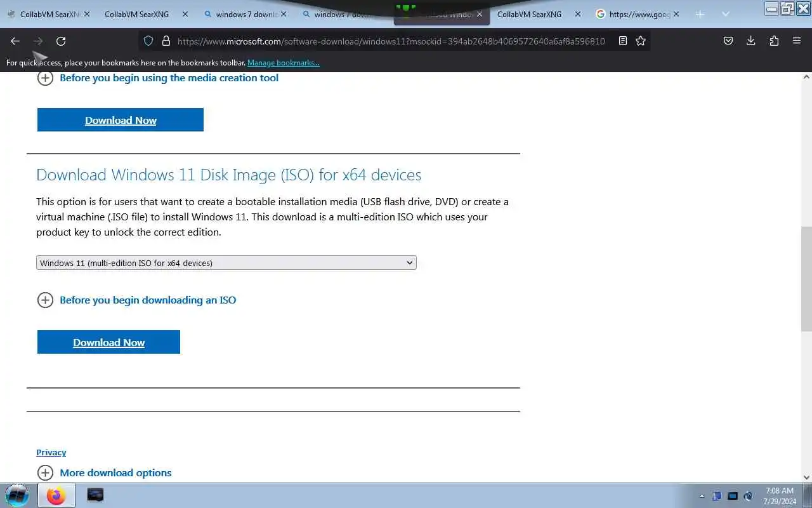This screenshot has height=508, width=812.
Task: Restore down the Firefox window
Action: click(x=787, y=8)
